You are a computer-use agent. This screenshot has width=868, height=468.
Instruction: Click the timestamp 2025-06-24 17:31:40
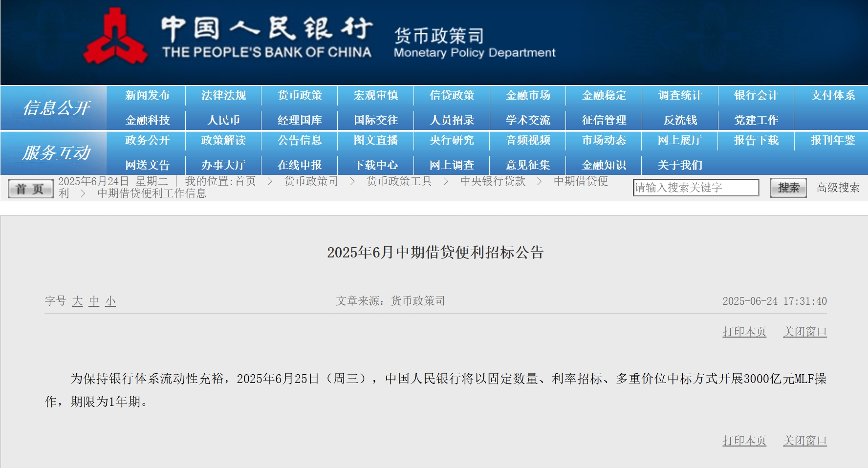pos(775,301)
